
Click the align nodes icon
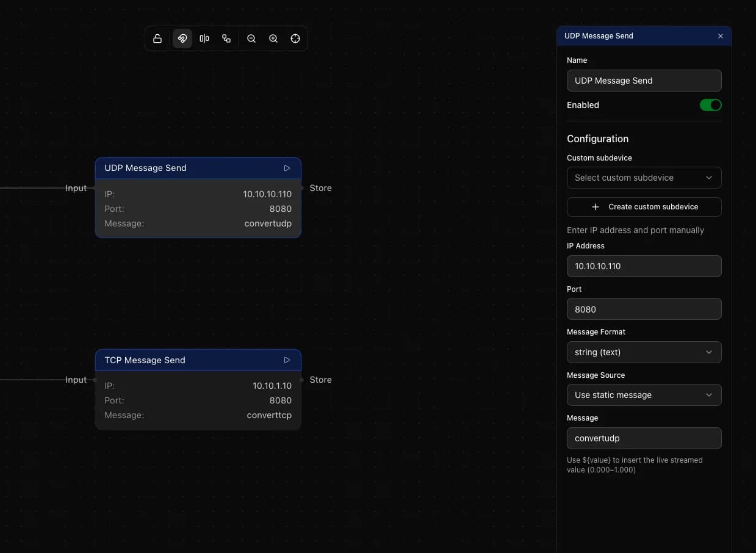point(204,38)
